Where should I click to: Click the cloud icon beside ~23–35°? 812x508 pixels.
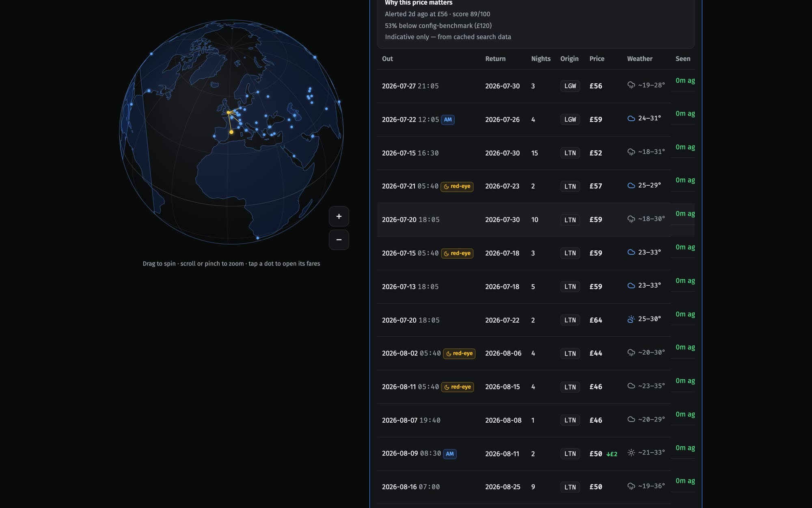pos(631,386)
